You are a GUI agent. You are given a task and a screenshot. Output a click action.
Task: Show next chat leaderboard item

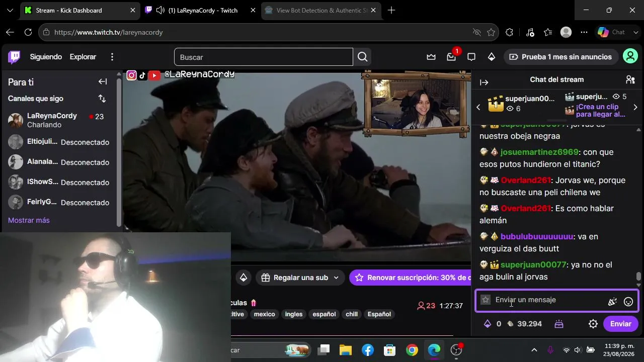point(635,107)
